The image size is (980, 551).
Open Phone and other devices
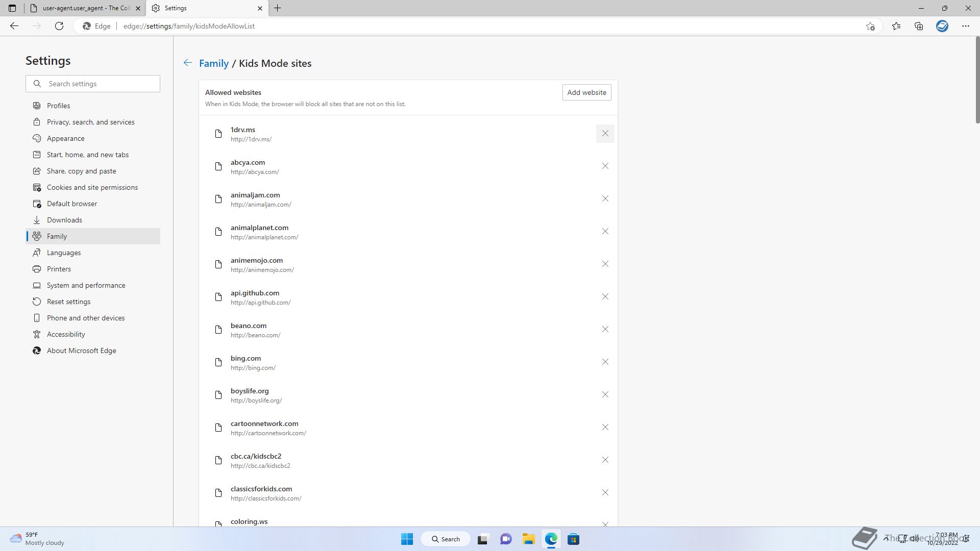(x=93, y=318)
